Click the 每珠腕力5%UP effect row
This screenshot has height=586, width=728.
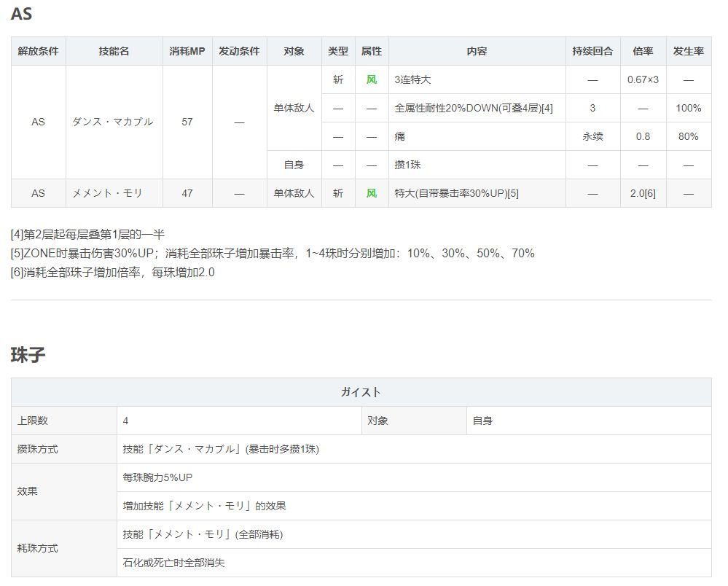click(x=158, y=477)
